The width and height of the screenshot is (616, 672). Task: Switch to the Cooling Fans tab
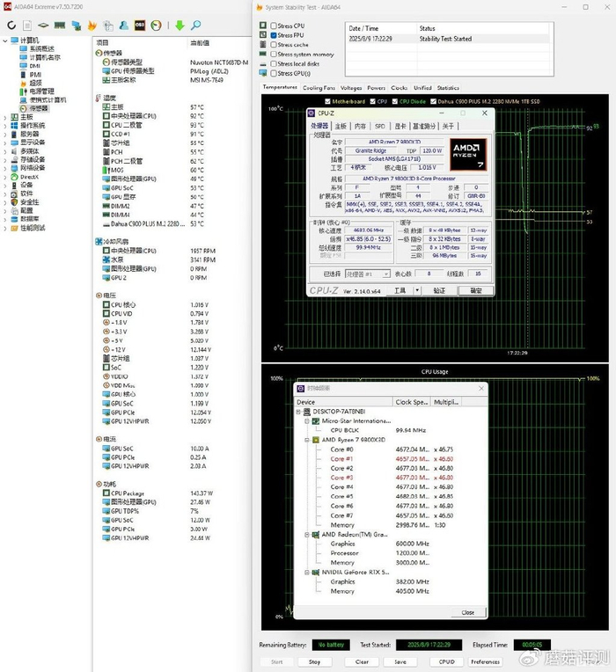(x=319, y=88)
